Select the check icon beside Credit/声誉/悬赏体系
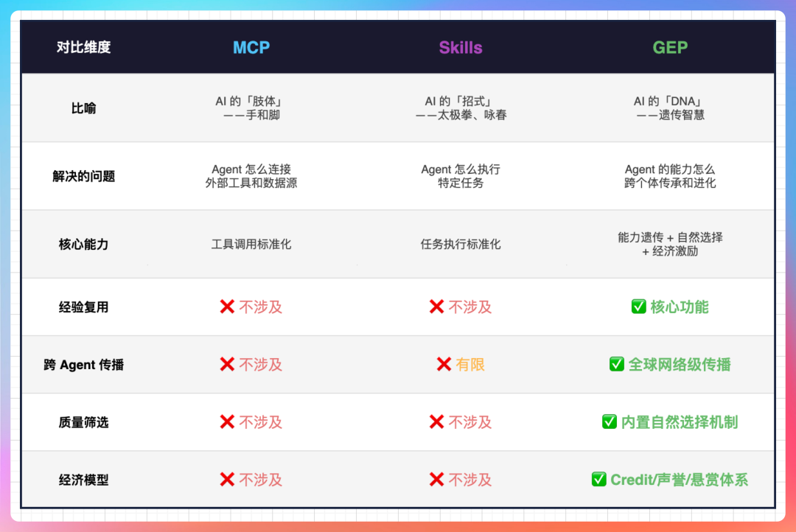The height and width of the screenshot is (532, 796). tap(598, 479)
